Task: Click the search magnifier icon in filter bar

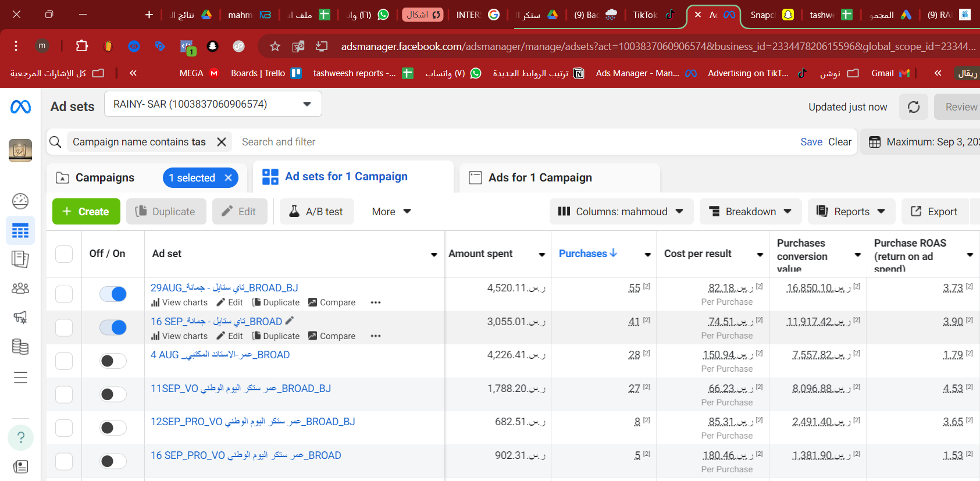Action: pyautogui.click(x=55, y=142)
